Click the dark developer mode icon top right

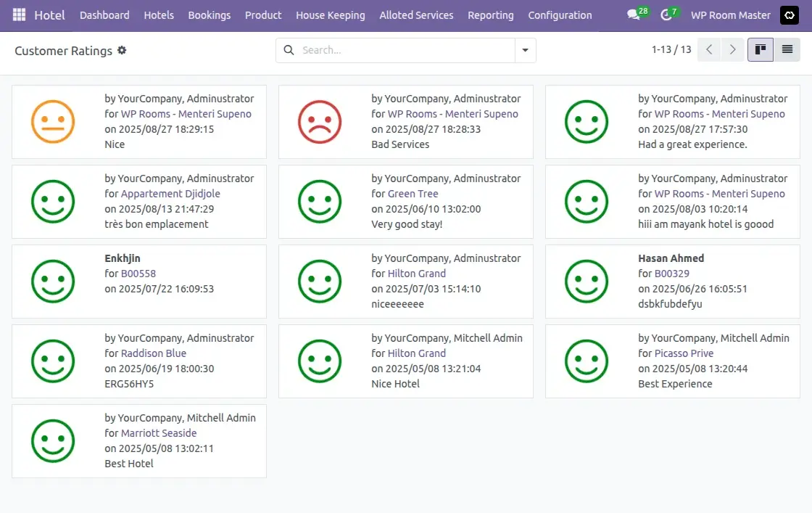(789, 15)
